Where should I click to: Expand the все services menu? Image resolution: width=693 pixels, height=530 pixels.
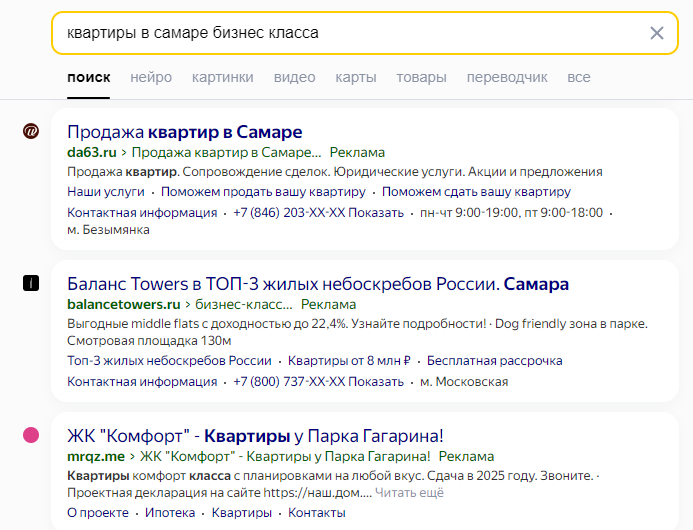579,77
